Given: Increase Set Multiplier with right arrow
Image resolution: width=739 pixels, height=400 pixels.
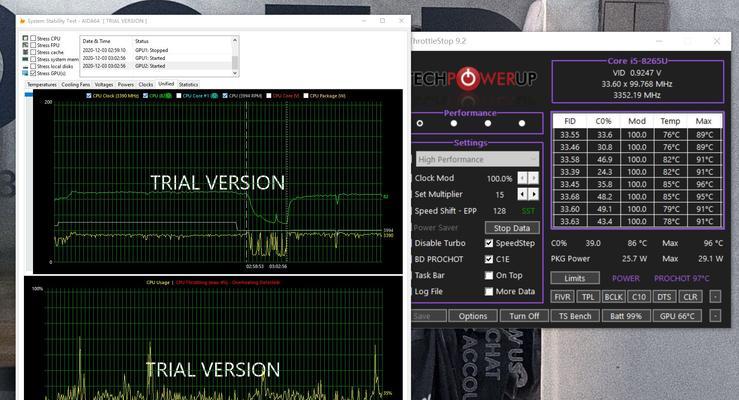Looking at the screenshot, I should point(534,194).
